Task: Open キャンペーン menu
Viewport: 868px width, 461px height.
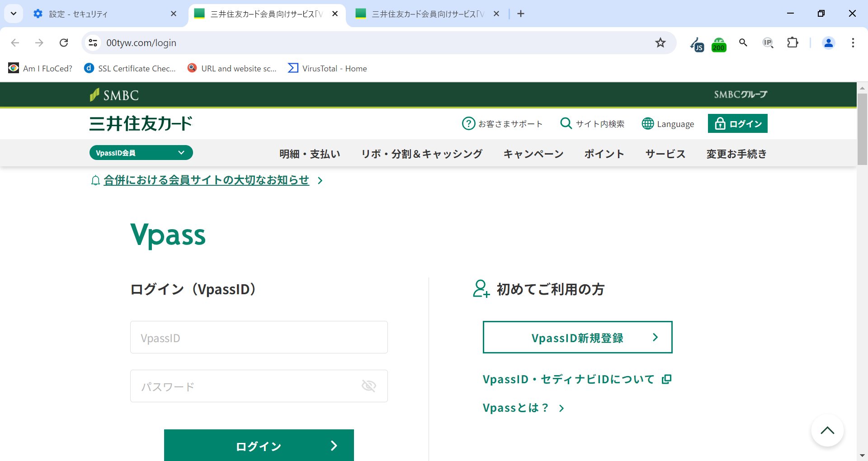Action: coord(533,154)
